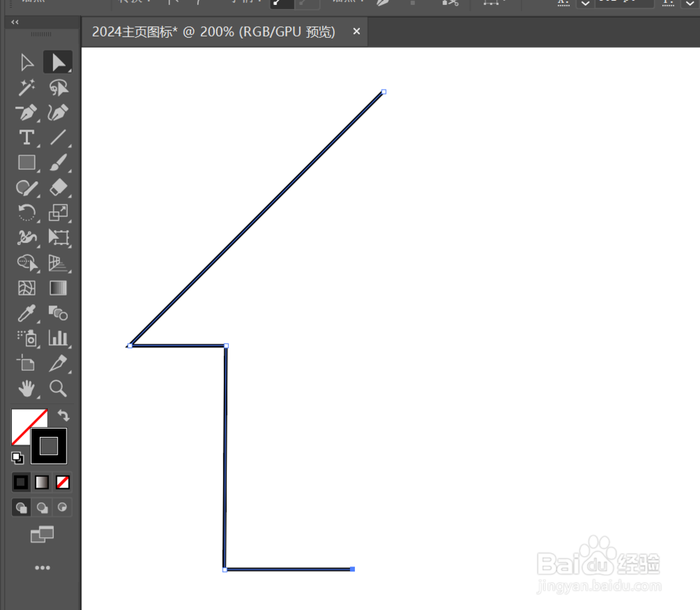The height and width of the screenshot is (610, 700).
Task: Select the Hand tool
Action: (27, 389)
